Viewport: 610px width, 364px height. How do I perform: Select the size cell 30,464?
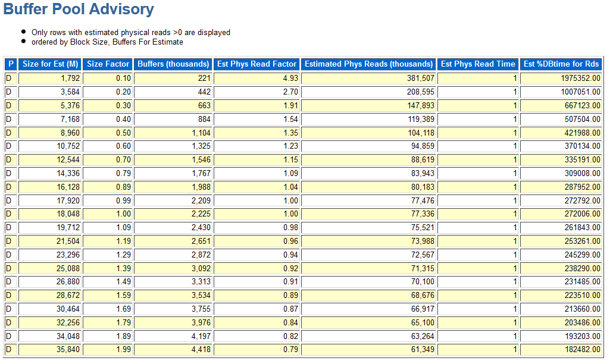(50, 308)
